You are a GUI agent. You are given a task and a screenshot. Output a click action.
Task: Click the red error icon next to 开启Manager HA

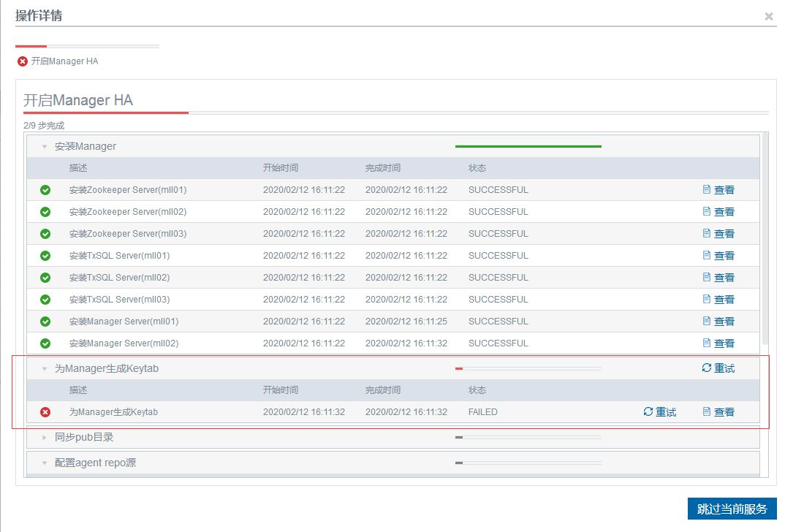(23, 61)
